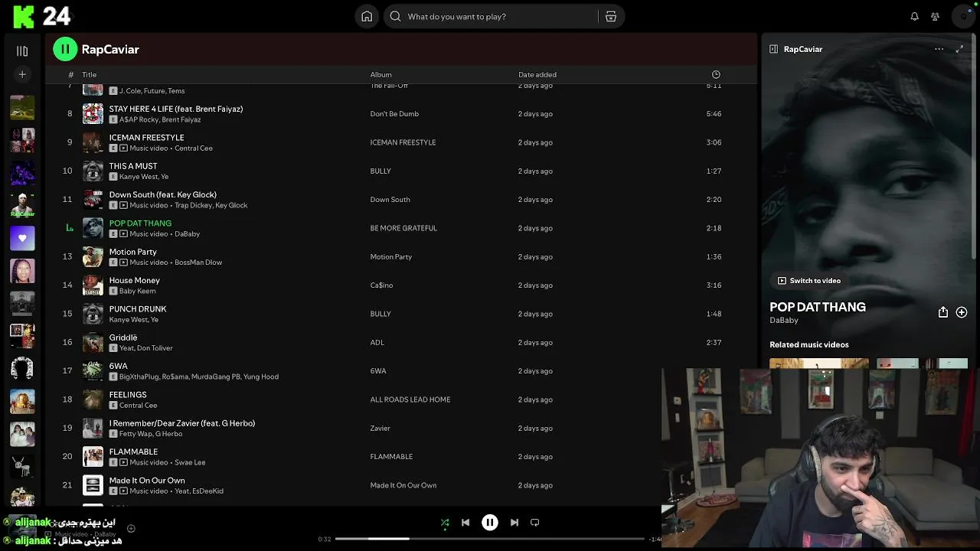Open ALL ROADS LEAD HOME album link

point(410,399)
